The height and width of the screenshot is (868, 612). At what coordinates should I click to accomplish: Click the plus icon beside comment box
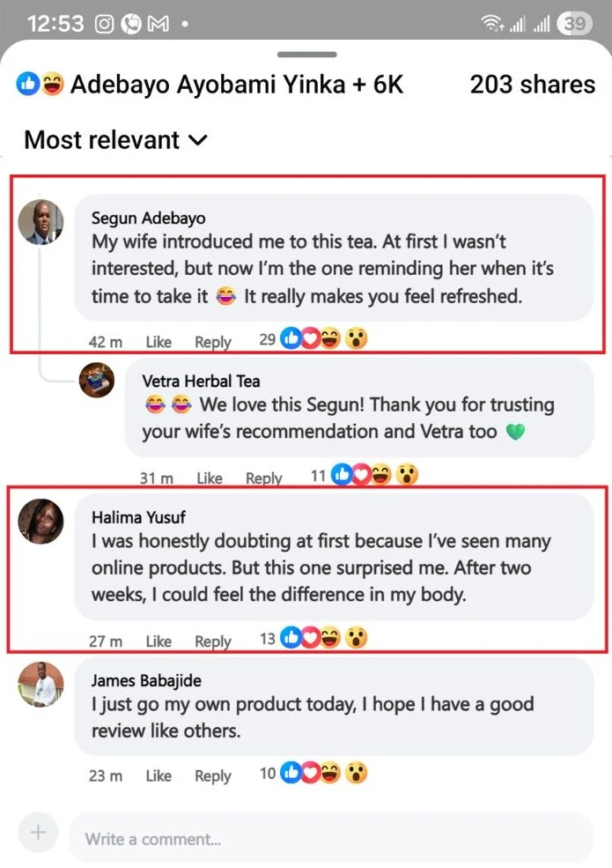click(38, 833)
